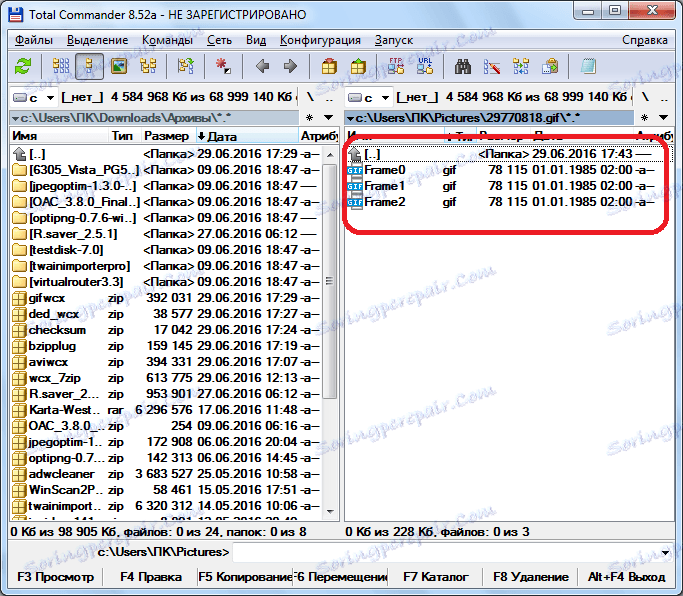
Task: Open right panel drive c dropdown
Action: pyautogui.click(x=369, y=97)
